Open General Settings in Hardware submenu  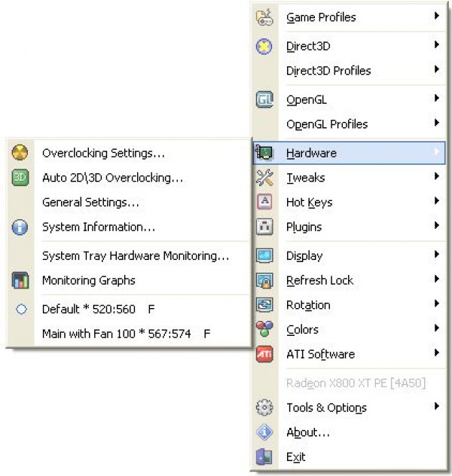(x=90, y=203)
